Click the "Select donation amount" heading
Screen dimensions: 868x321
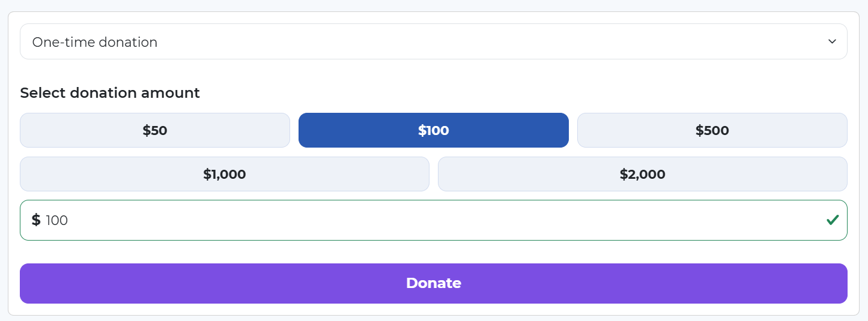click(x=110, y=93)
